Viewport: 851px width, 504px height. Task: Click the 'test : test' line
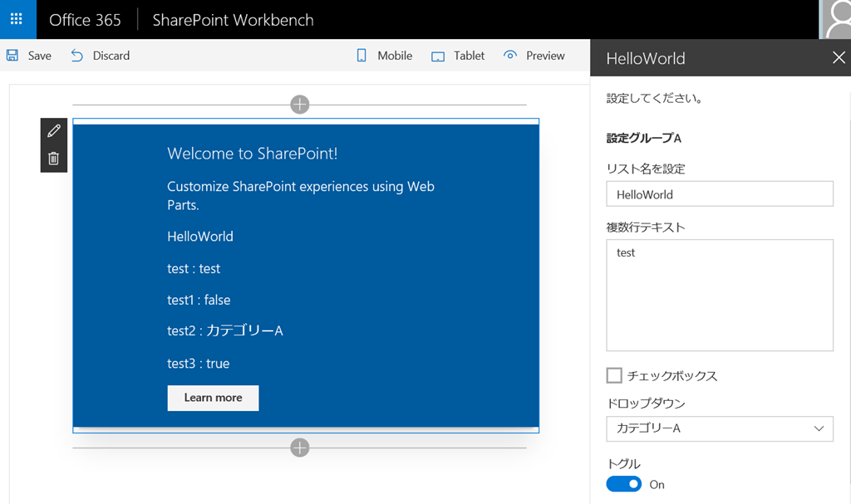coord(194,268)
